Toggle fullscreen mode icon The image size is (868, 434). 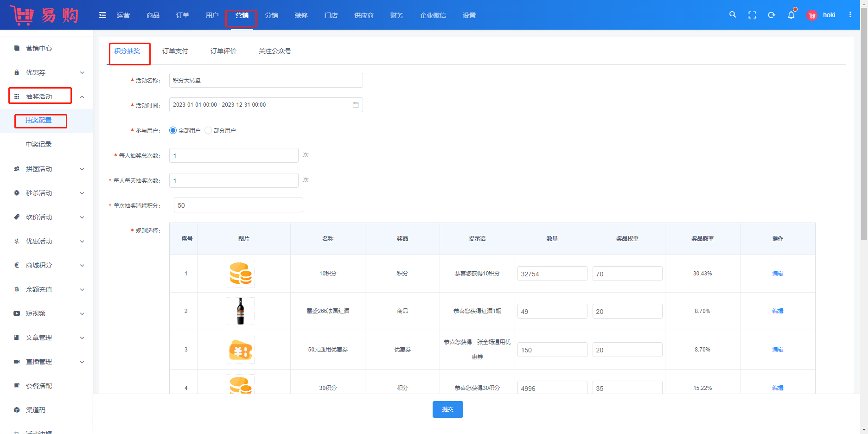click(752, 15)
